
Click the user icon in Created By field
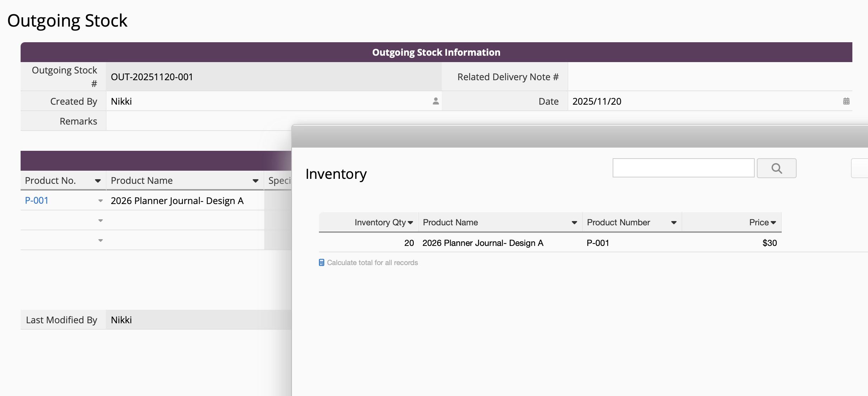coord(436,101)
